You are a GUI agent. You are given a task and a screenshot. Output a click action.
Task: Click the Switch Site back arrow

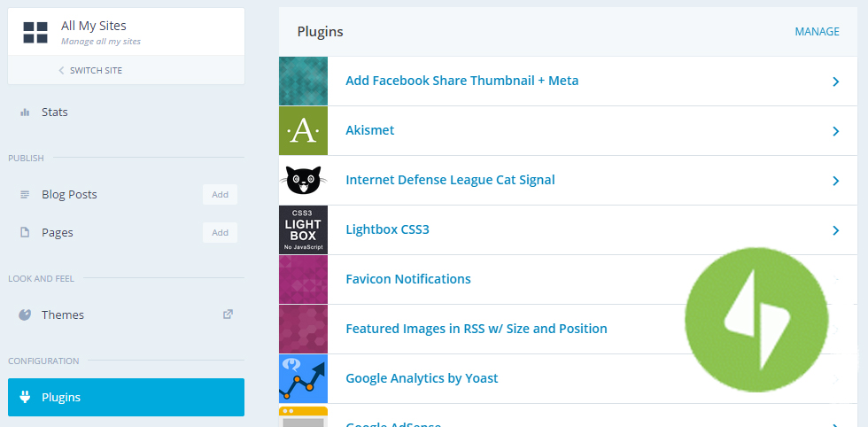click(x=61, y=70)
